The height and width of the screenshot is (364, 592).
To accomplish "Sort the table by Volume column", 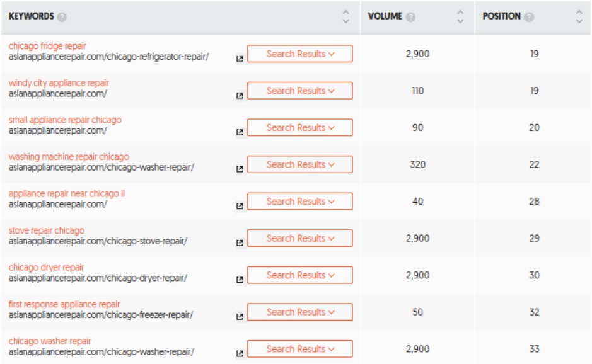I will point(460,17).
